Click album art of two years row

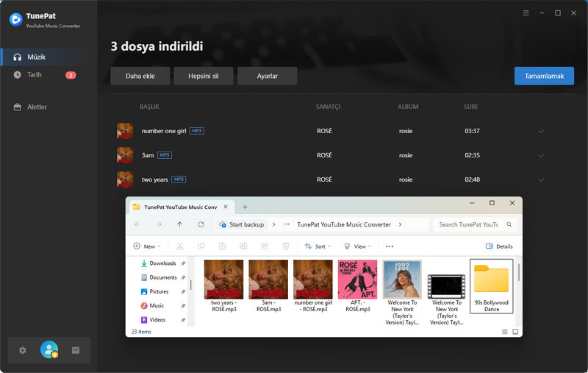tap(125, 180)
